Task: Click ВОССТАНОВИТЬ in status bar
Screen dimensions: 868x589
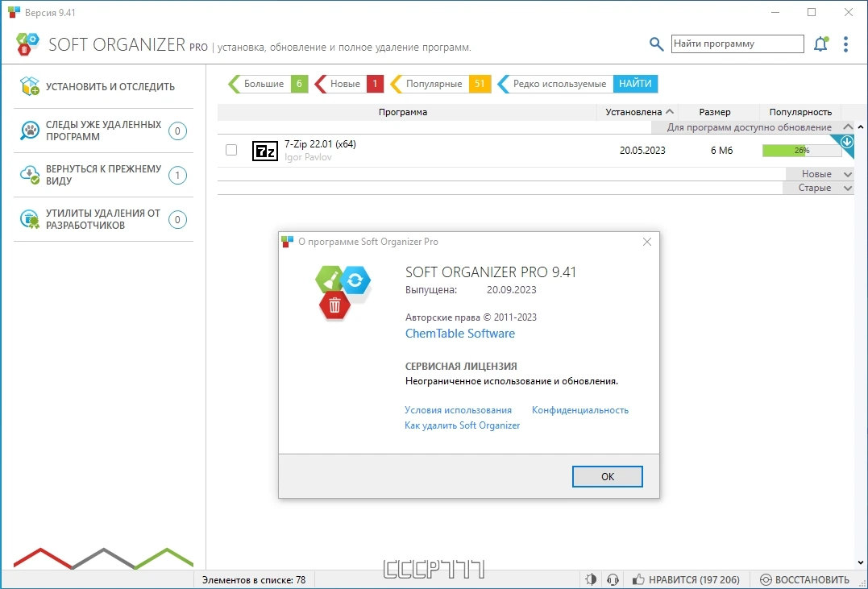Action: point(804,579)
